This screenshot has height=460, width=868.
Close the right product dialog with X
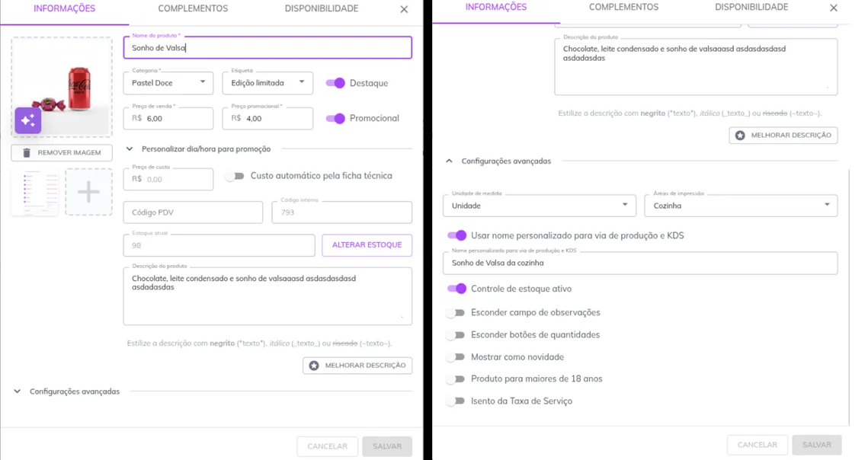click(x=834, y=8)
